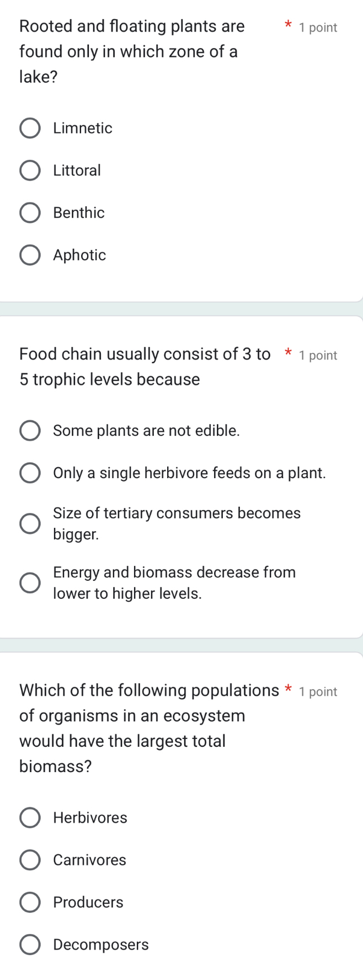Viewport: 363px width, 980px height.
Task: Choose Littoral as the lake zone
Action: 30,171
